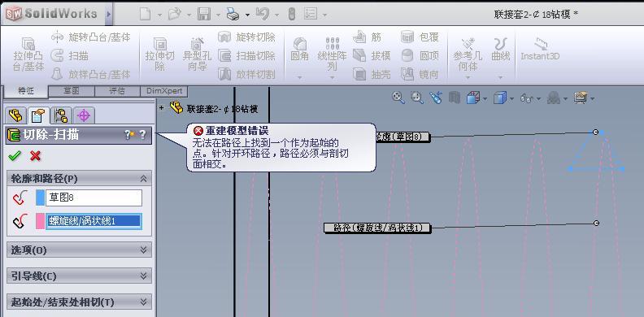
Task: Select Swept Cut (扫描切除) tool
Action: point(247,56)
